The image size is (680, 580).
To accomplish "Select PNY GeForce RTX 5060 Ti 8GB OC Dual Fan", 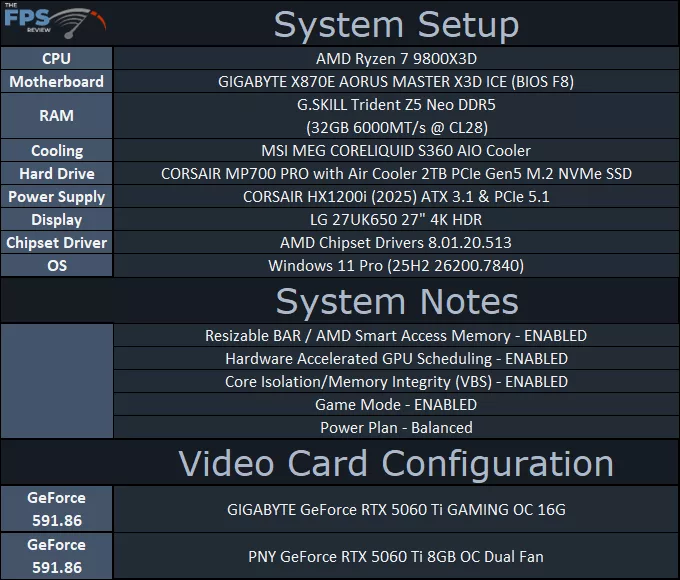I will (396, 556).
